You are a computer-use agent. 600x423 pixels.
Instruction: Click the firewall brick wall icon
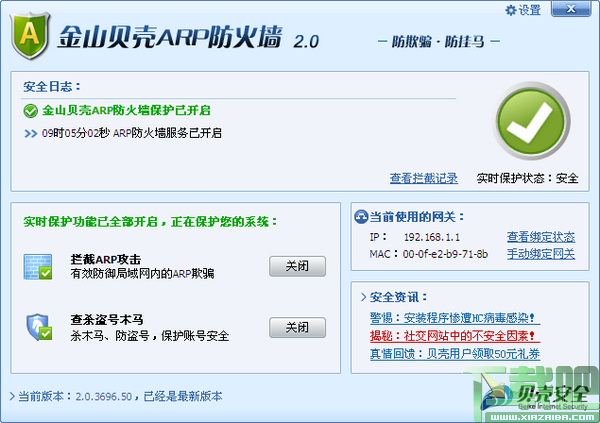pyautogui.click(x=38, y=266)
